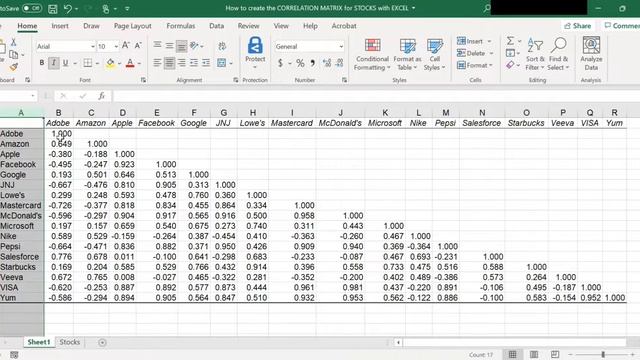Open the Acrobat tab
Viewport: 640px width, 360px height.
pyautogui.click(x=344, y=26)
